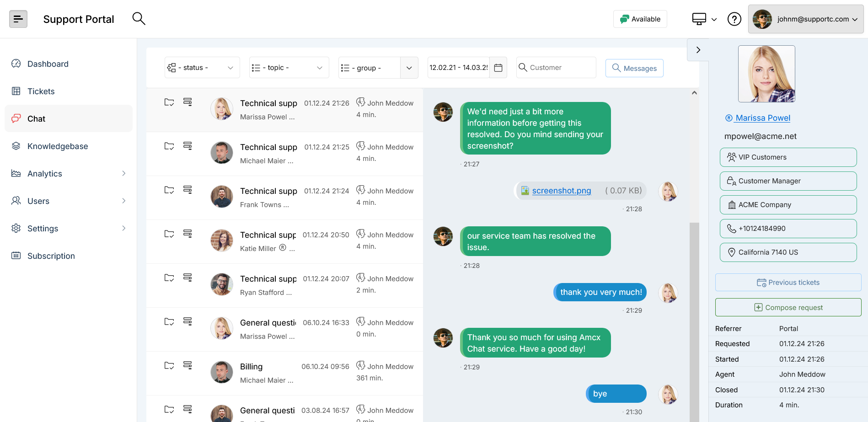Open search with the magnifier icon

pos(139,19)
